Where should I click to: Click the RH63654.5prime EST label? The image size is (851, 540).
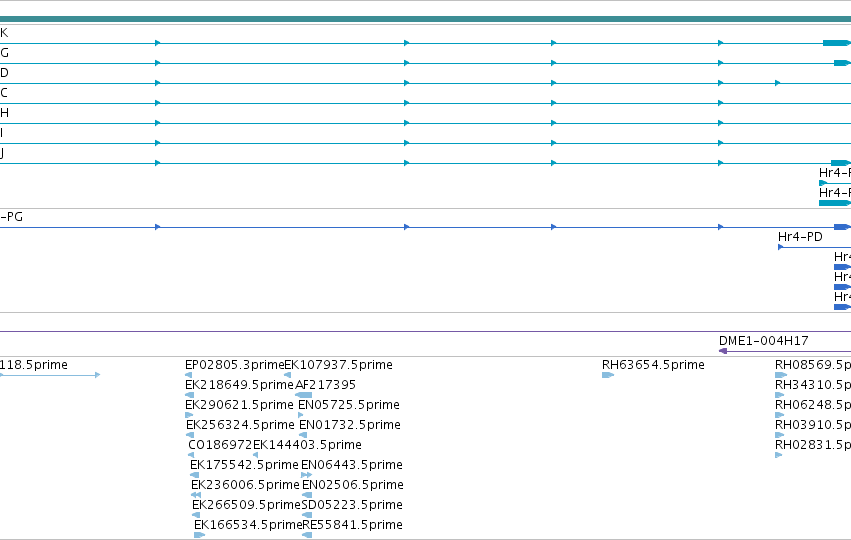[x=653, y=365]
